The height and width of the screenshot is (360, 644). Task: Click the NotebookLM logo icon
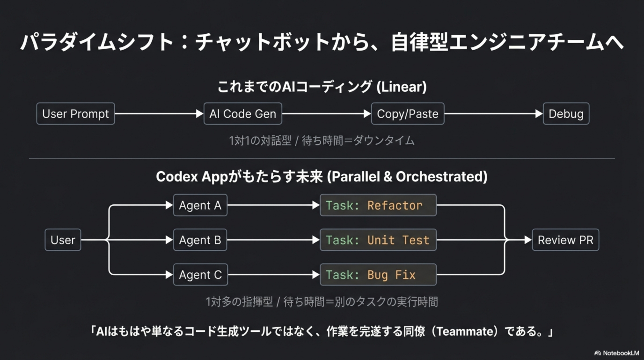(597, 353)
